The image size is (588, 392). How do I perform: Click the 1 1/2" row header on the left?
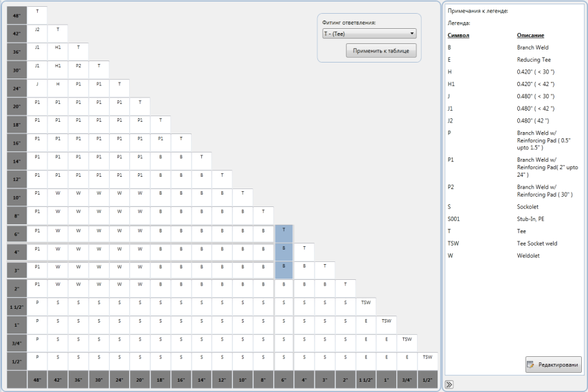17,307
